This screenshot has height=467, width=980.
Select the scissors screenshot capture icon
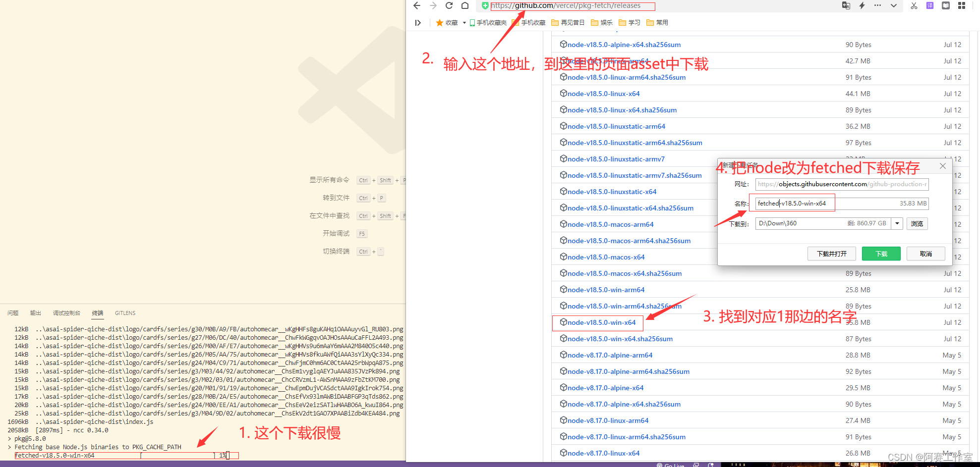click(914, 5)
